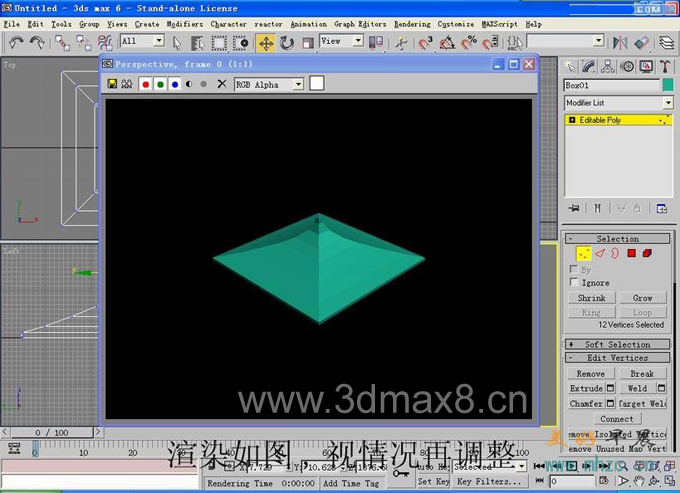Enable the Ignore checkbox
The image size is (680, 493).
coord(574,282)
